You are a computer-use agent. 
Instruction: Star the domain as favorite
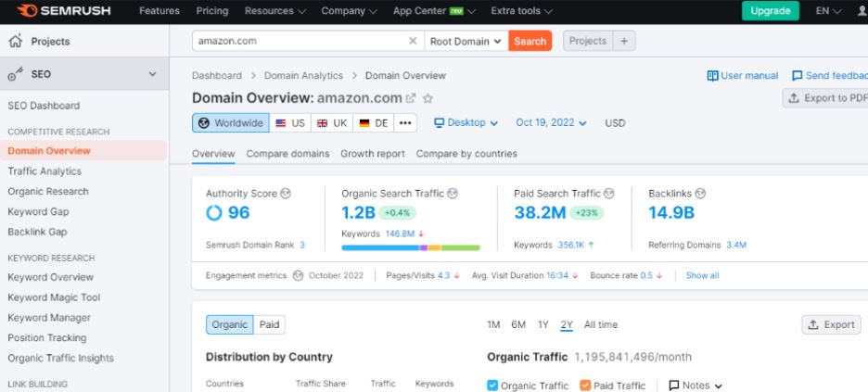(x=428, y=98)
